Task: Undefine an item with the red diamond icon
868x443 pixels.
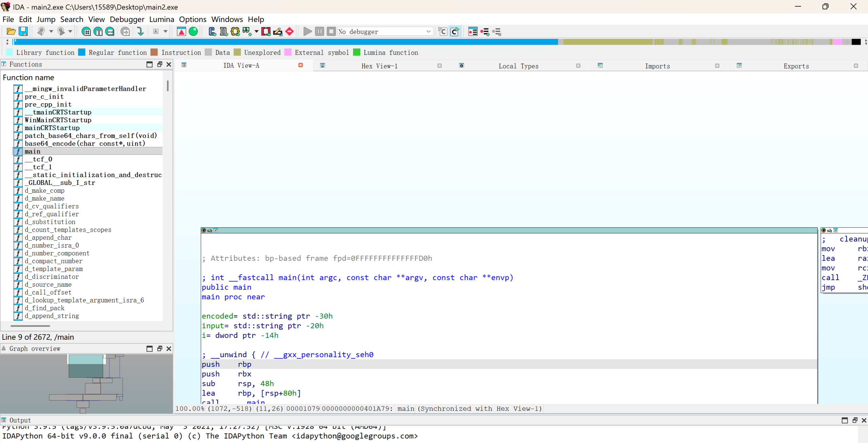Action: point(289,31)
